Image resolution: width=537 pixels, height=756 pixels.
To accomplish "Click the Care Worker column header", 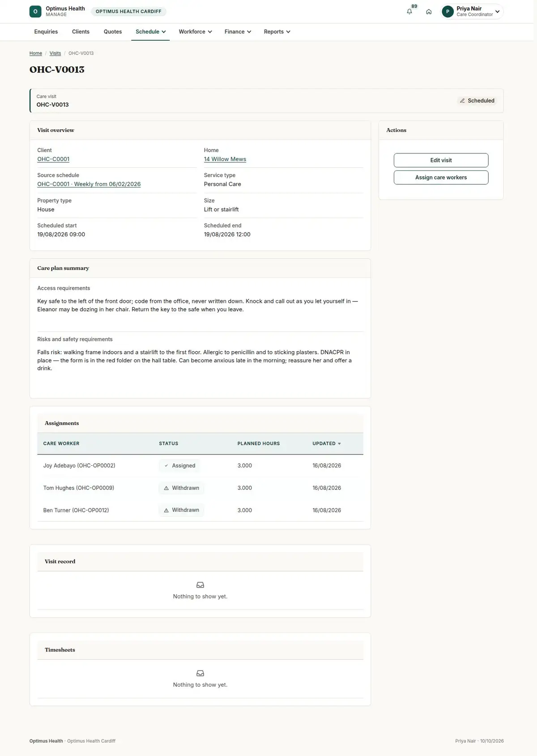I will tap(61, 444).
